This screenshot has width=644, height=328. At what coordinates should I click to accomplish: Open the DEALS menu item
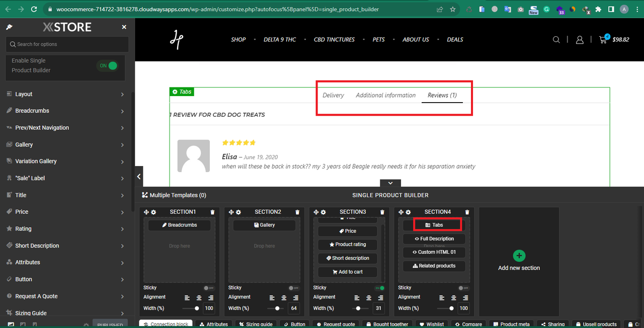pos(455,39)
